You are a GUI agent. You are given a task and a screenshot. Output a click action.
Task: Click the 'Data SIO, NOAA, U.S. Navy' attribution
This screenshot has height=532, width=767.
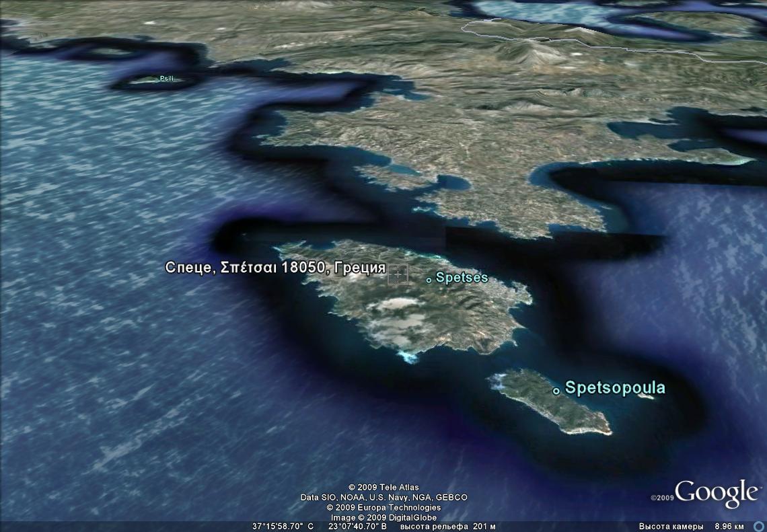pos(383,498)
